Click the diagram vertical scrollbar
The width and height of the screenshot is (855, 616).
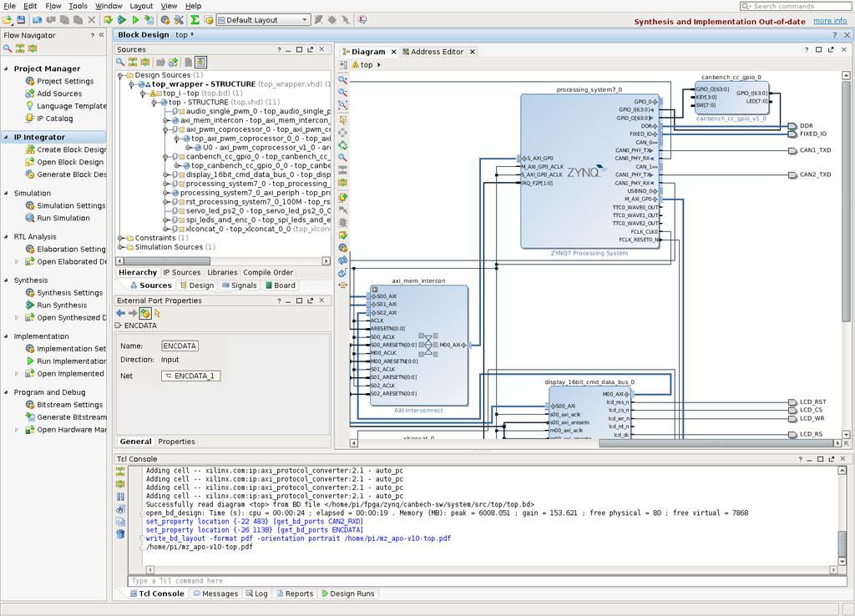tap(846, 202)
